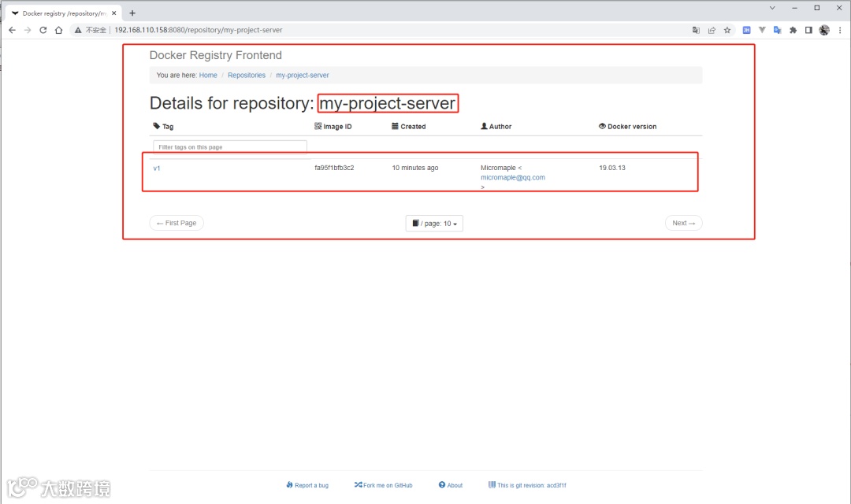Open the extensions puzzle icon
The height and width of the screenshot is (504, 851).
coord(793,30)
